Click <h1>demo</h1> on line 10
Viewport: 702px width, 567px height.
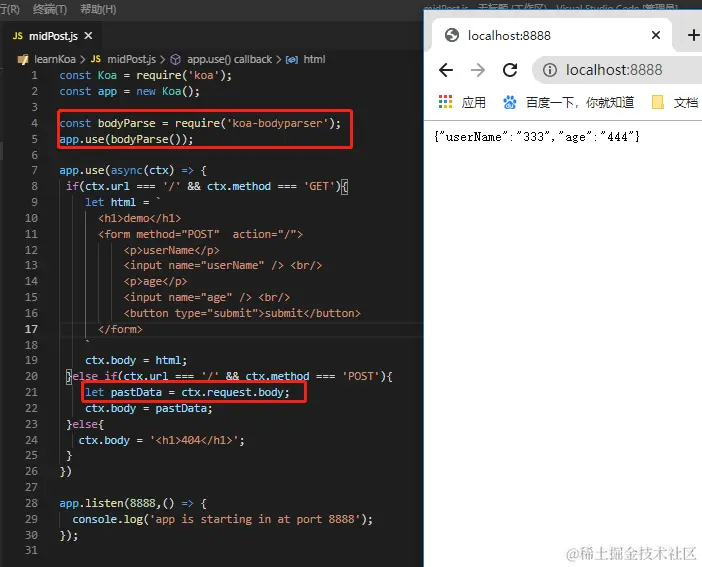[140, 218]
